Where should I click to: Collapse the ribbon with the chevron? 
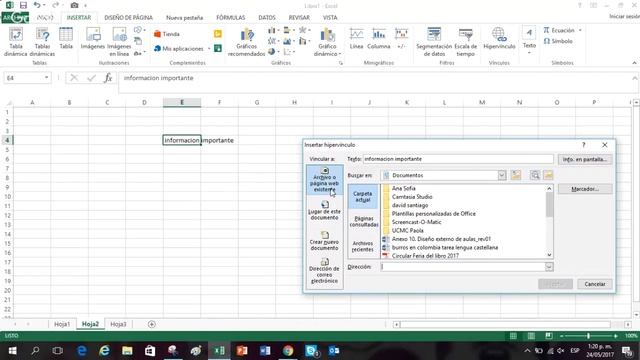pos(634,63)
